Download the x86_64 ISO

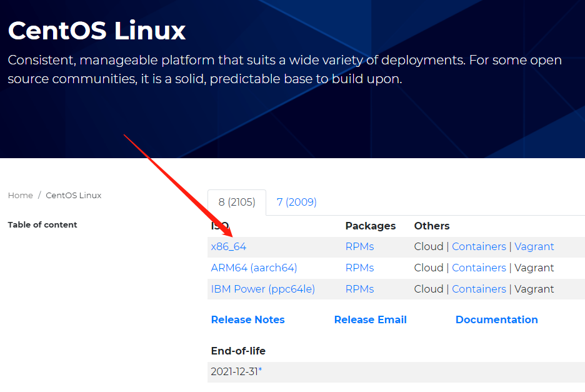click(228, 247)
